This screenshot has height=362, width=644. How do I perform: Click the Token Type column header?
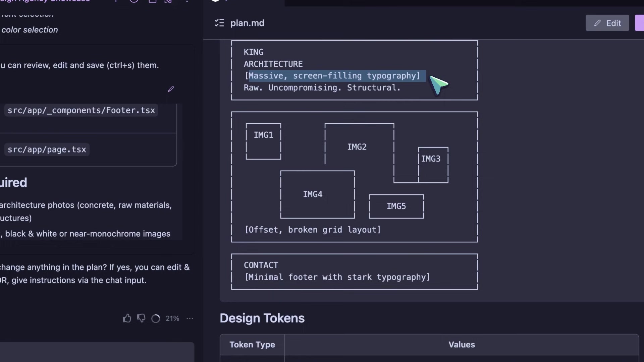coord(252,345)
